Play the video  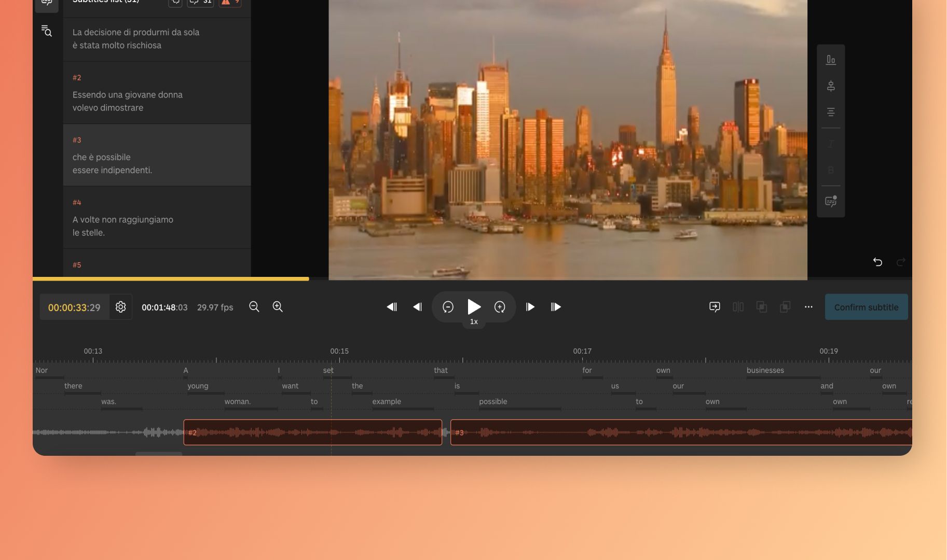pyautogui.click(x=474, y=306)
